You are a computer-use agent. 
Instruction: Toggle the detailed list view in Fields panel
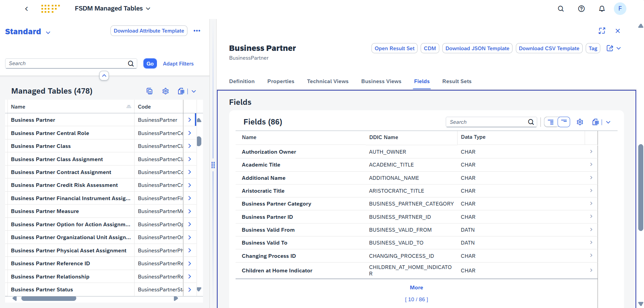[x=550, y=122]
